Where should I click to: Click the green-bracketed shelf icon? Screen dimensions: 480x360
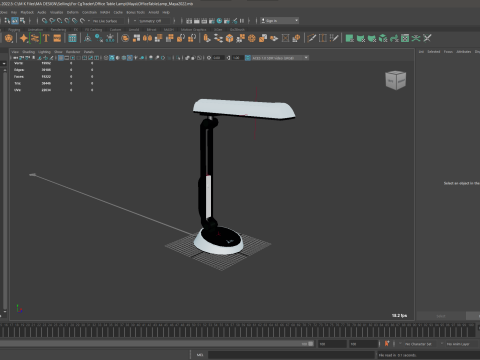[x=35, y=38]
